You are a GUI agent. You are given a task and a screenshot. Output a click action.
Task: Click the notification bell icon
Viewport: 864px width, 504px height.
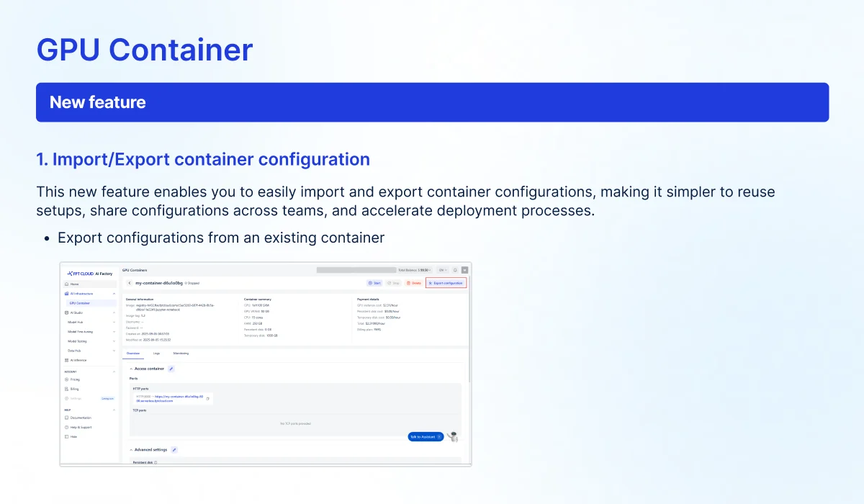click(x=455, y=270)
